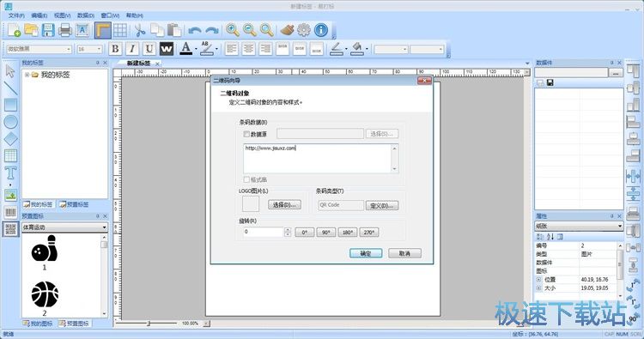Click the font color black swatch
644x339 pixels.
[x=186, y=48]
